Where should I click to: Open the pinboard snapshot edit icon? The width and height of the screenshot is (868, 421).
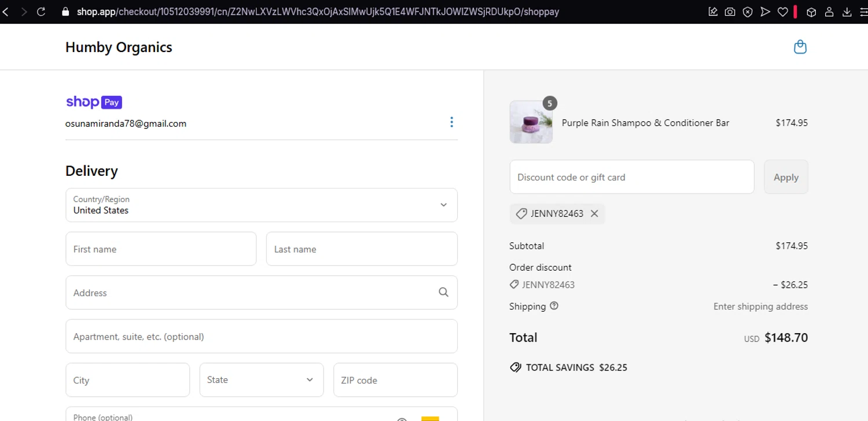pos(713,12)
